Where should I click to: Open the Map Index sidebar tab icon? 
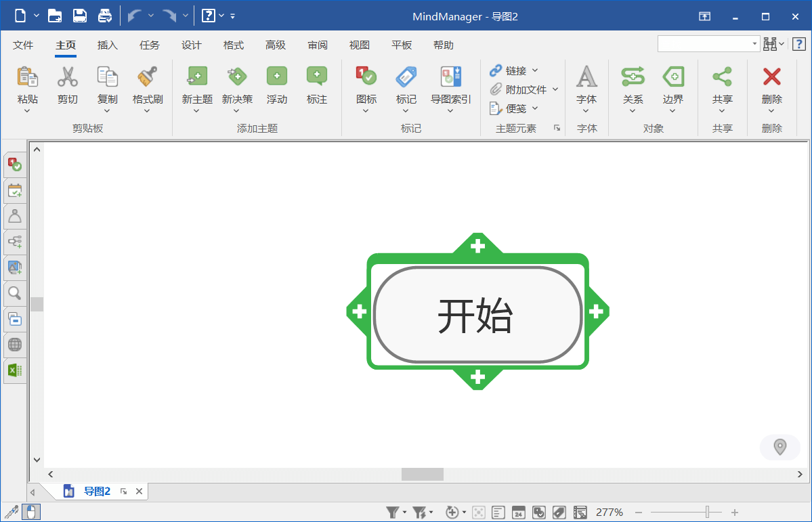click(14, 165)
